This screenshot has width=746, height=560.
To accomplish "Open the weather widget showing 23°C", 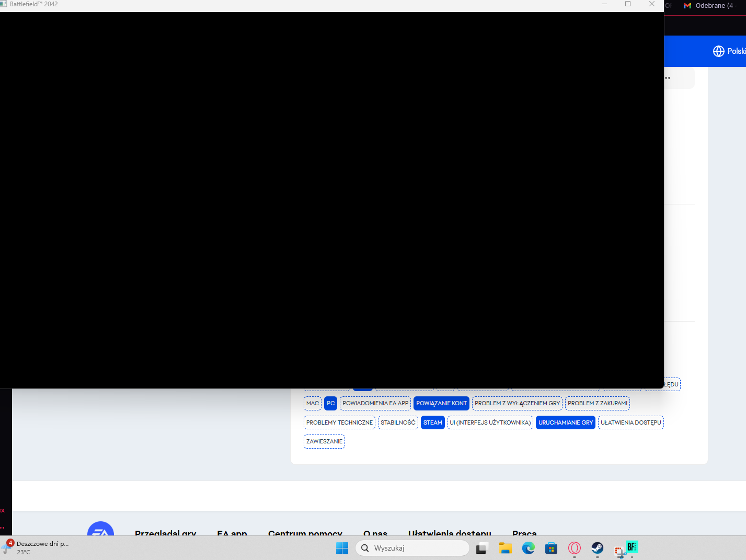I will (x=37, y=547).
